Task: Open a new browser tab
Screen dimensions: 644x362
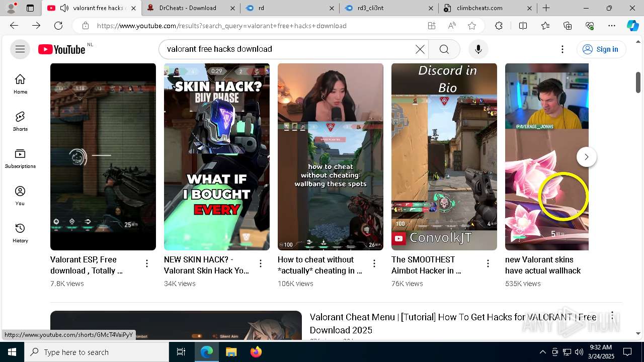Action: pyautogui.click(x=546, y=8)
